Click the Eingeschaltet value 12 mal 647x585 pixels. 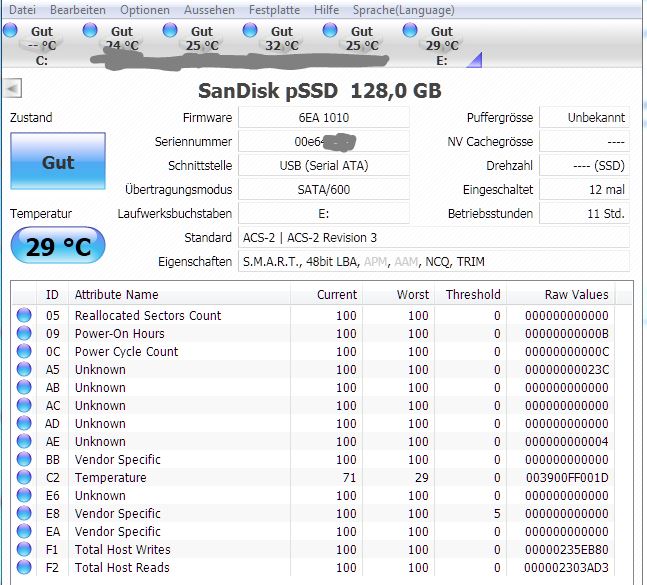pos(584,189)
